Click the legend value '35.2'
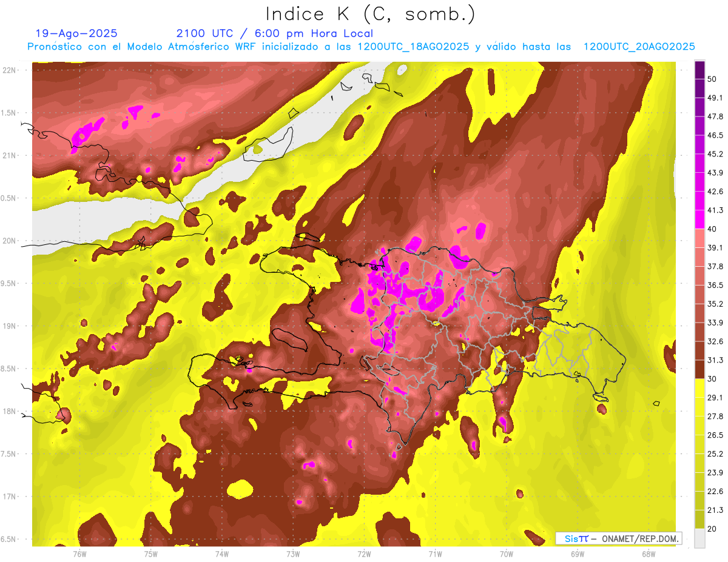The height and width of the screenshot is (562, 728). (x=715, y=304)
